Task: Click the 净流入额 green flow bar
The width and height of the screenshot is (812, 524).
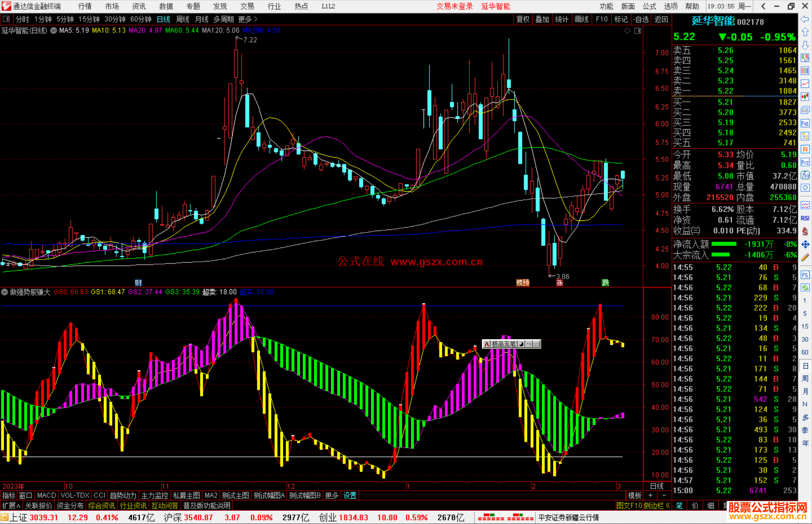Action: [x=724, y=244]
